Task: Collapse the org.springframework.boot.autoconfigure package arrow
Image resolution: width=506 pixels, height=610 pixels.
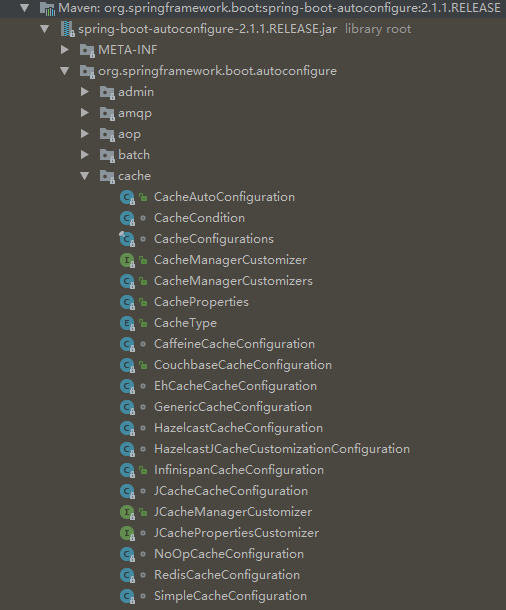Action: [x=65, y=71]
